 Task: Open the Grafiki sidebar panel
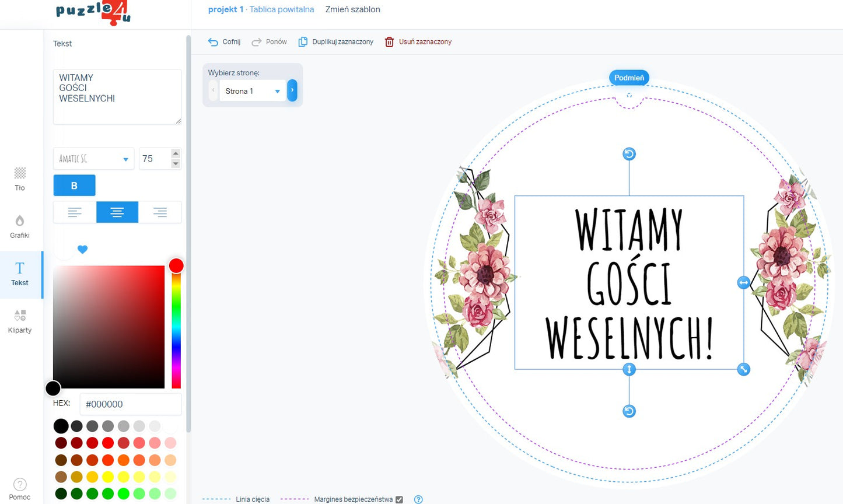tap(20, 226)
